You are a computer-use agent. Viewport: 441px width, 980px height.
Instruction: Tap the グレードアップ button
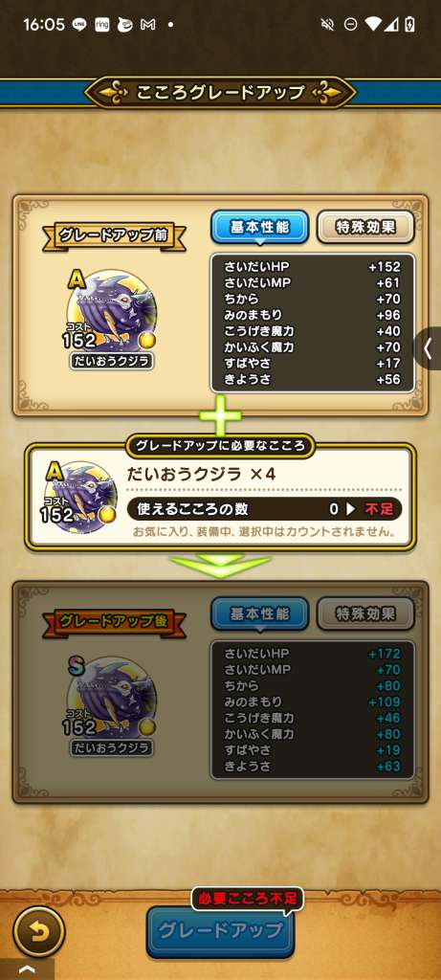pyautogui.click(x=220, y=931)
